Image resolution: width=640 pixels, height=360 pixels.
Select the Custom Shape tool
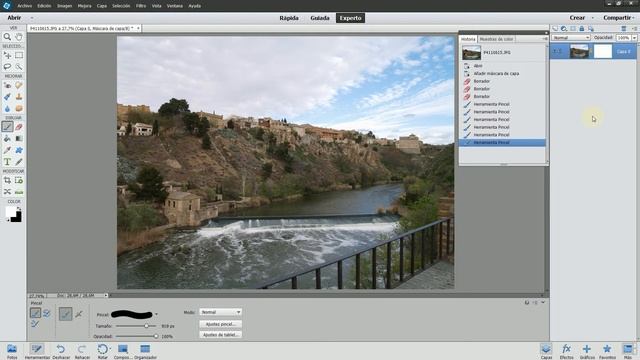pos(19,150)
